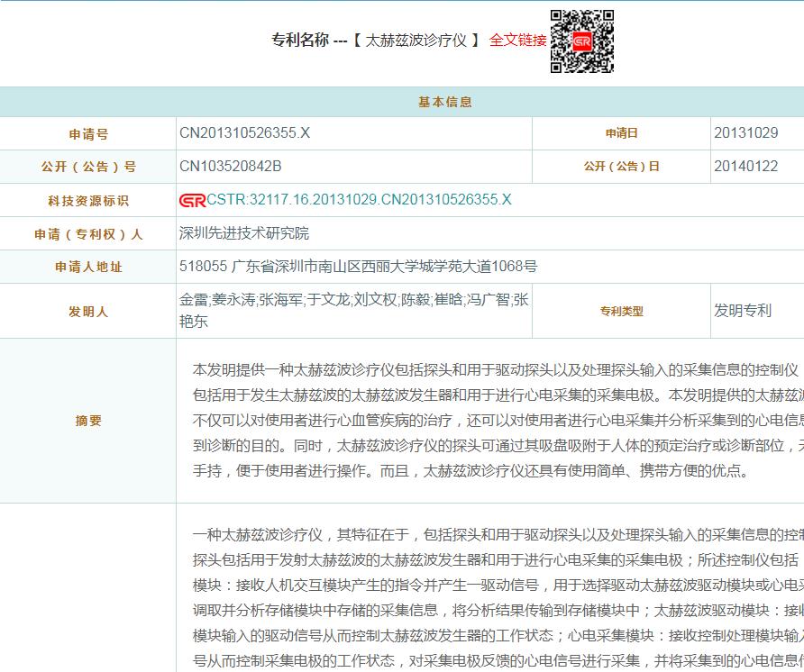Click the 摘要 row label
Image resolution: width=804 pixels, height=672 pixels.
tap(88, 421)
